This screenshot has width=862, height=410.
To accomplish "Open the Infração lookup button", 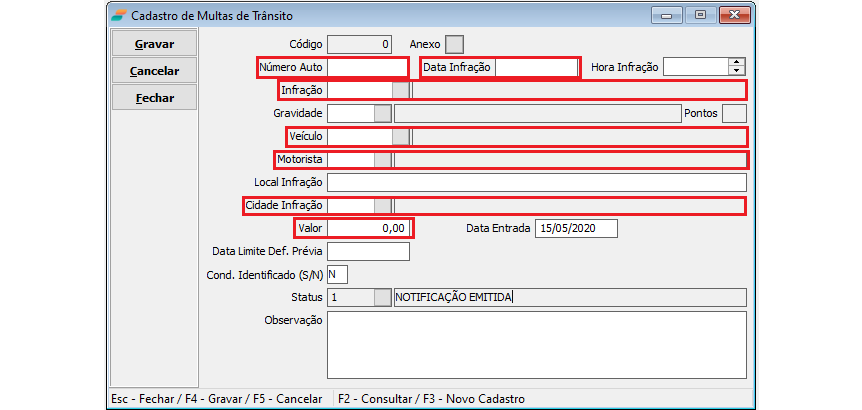I will coord(401,90).
